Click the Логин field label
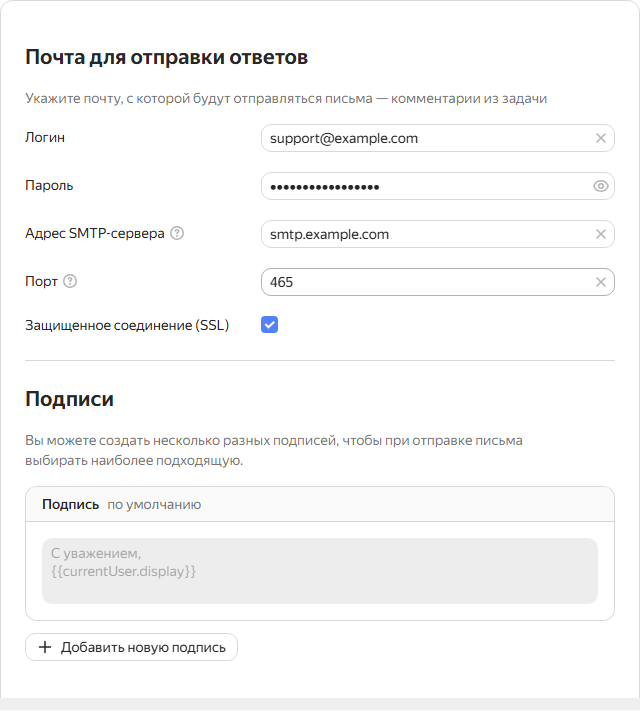The height and width of the screenshot is (711, 640). 45,137
